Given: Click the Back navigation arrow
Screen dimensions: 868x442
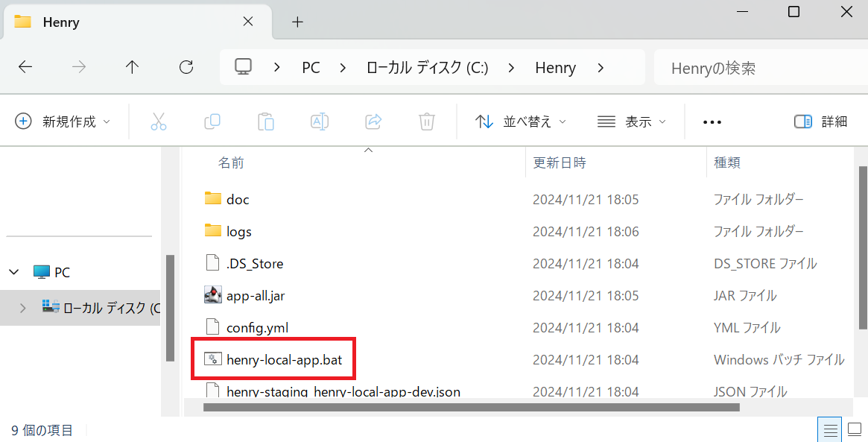Looking at the screenshot, I should pyautogui.click(x=25, y=68).
